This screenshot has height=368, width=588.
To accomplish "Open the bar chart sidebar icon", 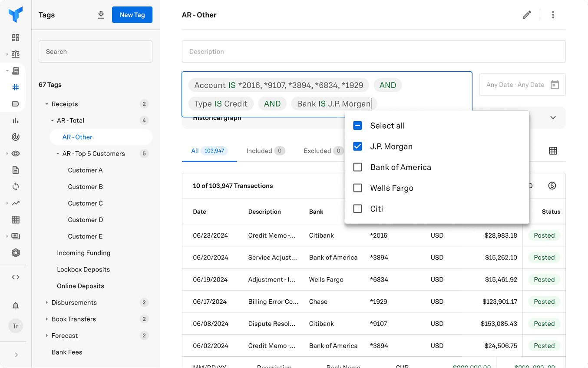I will tap(16, 120).
